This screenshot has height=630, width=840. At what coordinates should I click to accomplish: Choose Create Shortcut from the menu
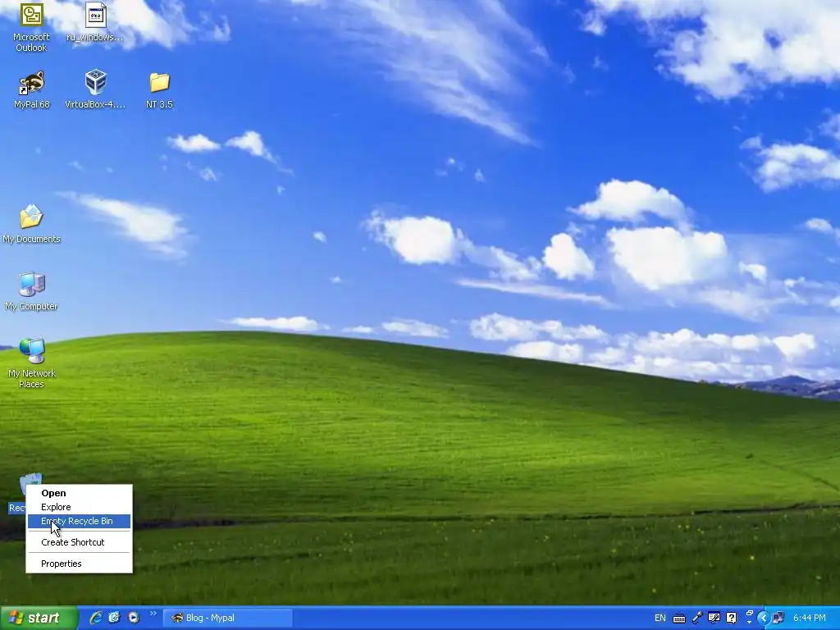point(79,542)
